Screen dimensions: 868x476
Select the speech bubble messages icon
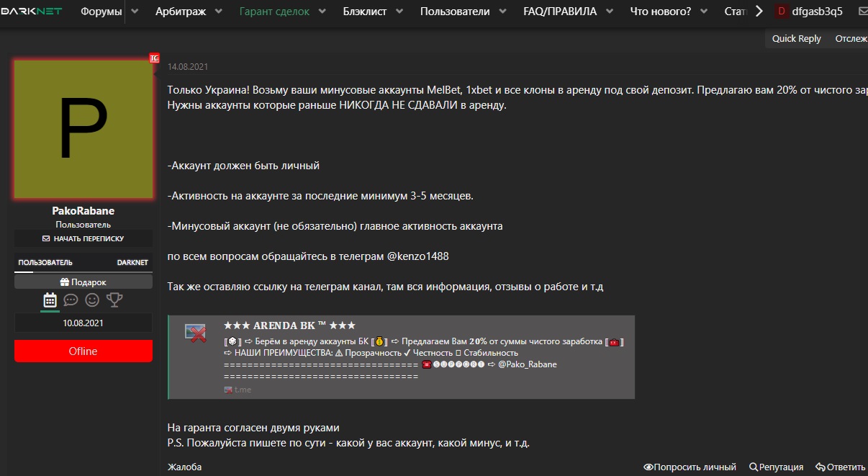point(71,300)
